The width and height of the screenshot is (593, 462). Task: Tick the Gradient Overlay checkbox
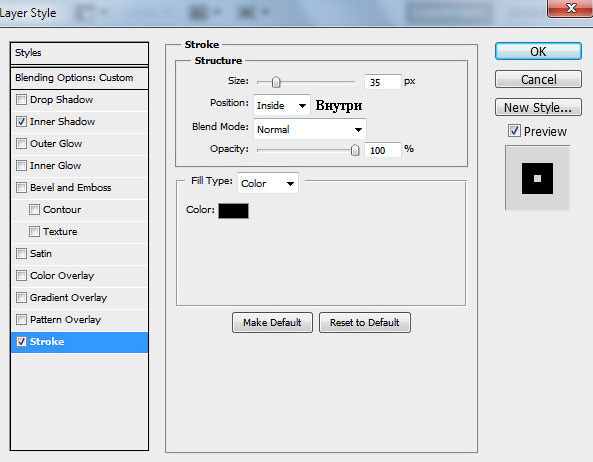point(21,298)
